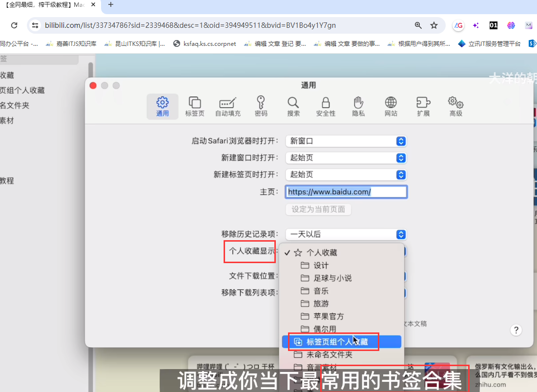The width and height of the screenshot is (537, 392).
Task: Close the current bilibili browser tab
Action: 93,5
